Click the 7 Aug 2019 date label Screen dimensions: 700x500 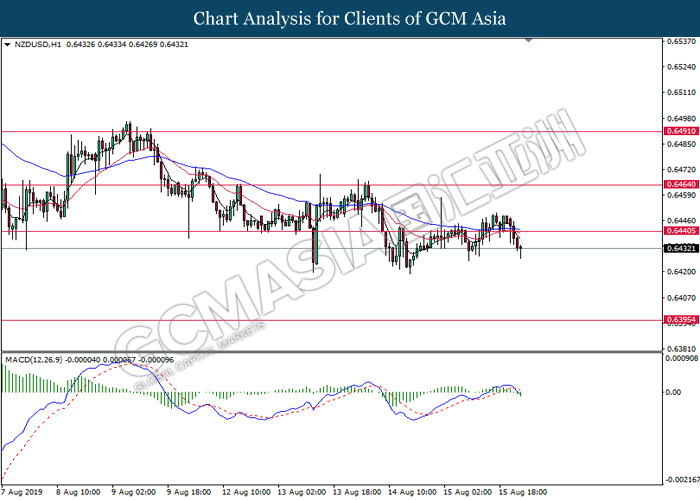tap(21, 492)
